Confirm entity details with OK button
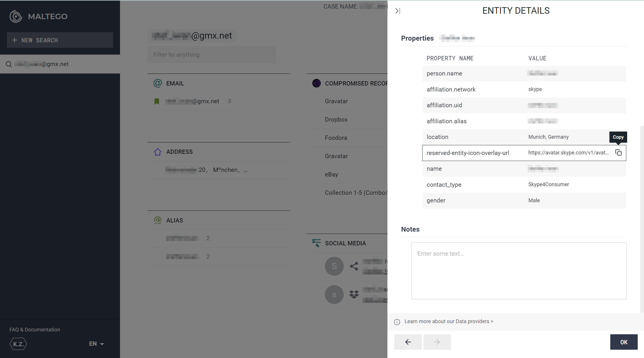The height and width of the screenshot is (358, 644). point(624,342)
